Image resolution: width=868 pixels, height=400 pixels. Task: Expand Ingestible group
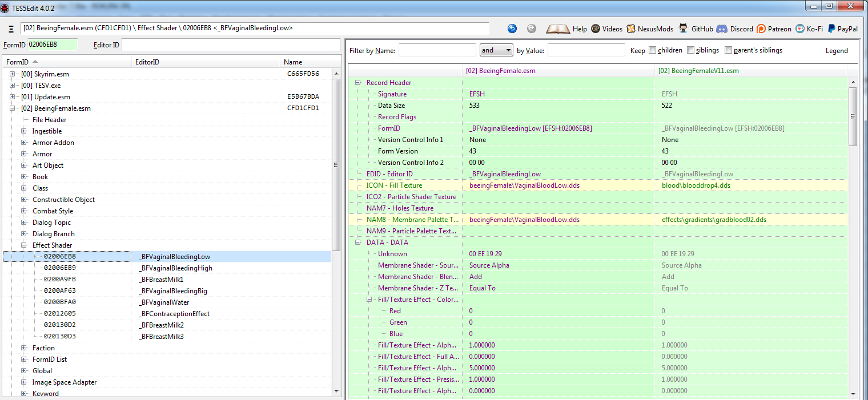pos(25,131)
